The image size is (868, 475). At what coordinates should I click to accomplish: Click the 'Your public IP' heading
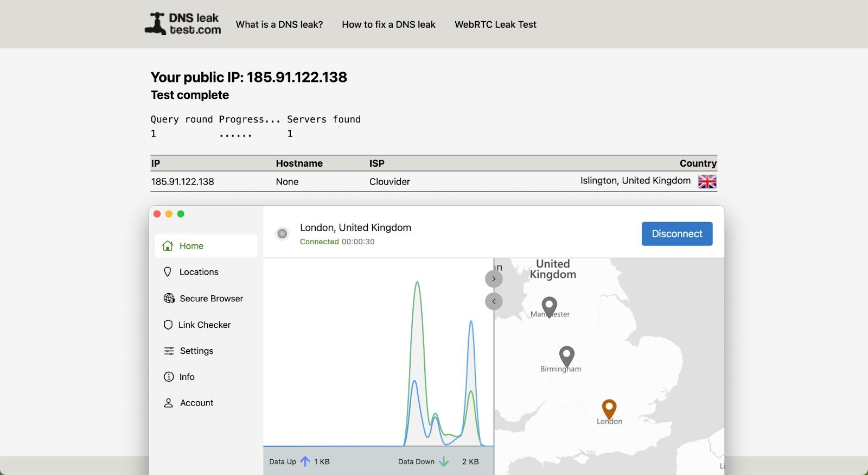tap(249, 77)
